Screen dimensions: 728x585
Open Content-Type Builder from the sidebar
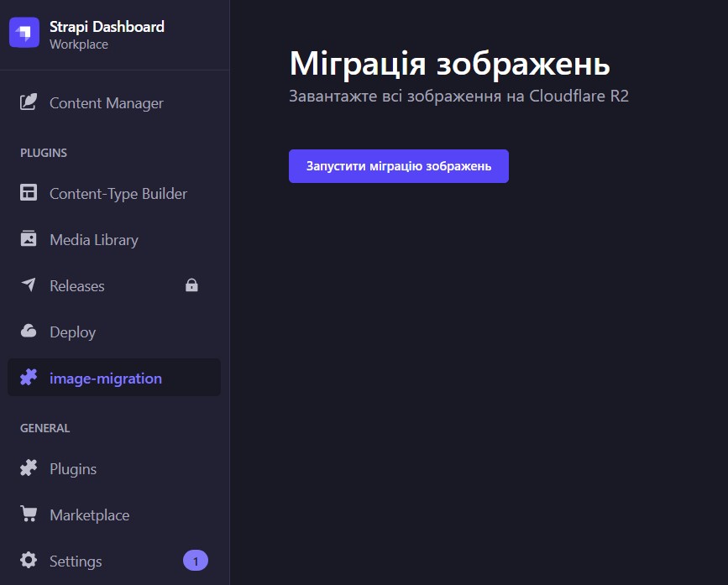tap(114, 193)
